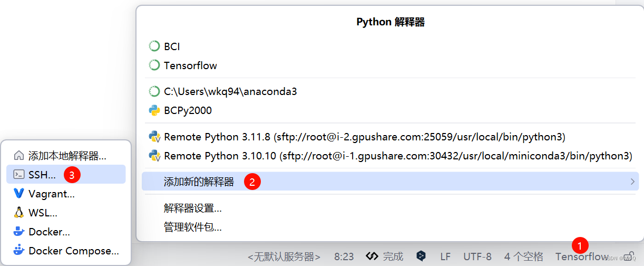Screen dimensions: 644x266
Task: Click the conda icon beside anaconda3 path
Action: click(154, 91)
